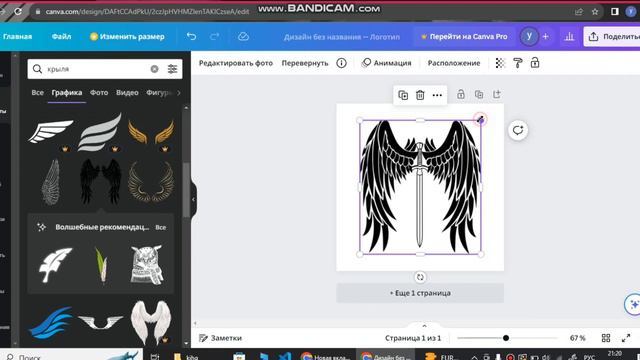This screenshot has height=360, width=640.
Task: Delete selected element with trash icon
Action: 420,95
